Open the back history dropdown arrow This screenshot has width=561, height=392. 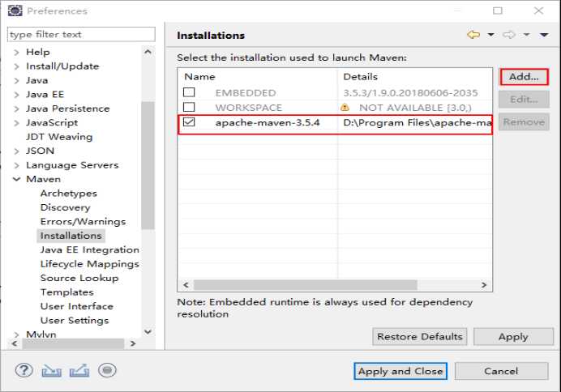click(491, 35)
